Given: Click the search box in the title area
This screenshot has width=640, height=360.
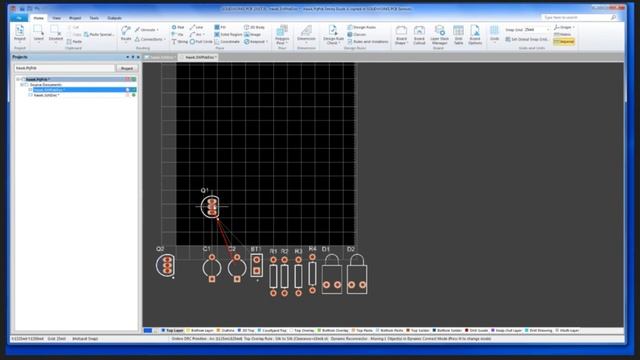Looking at the screenshot, I should 579,18.
